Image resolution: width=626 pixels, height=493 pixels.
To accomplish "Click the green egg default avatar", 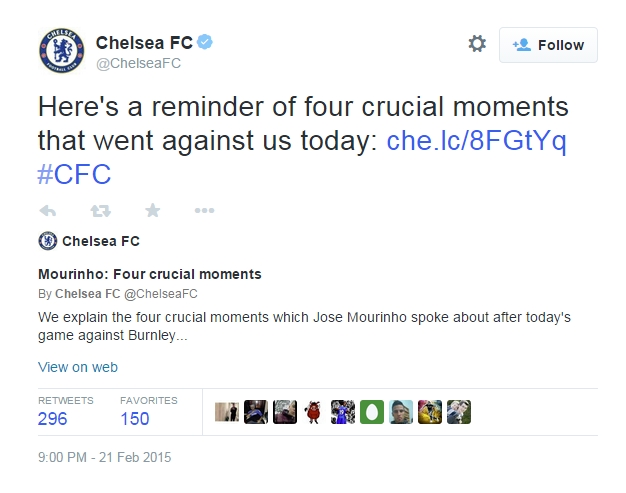I will (371, 412).
